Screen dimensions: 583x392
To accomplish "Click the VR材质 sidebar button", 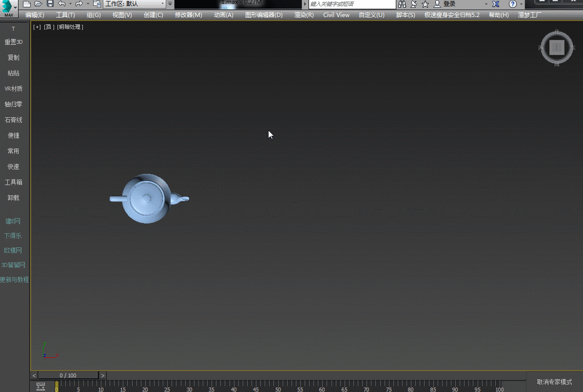I will pyautogui.click(x=14, y=89).
